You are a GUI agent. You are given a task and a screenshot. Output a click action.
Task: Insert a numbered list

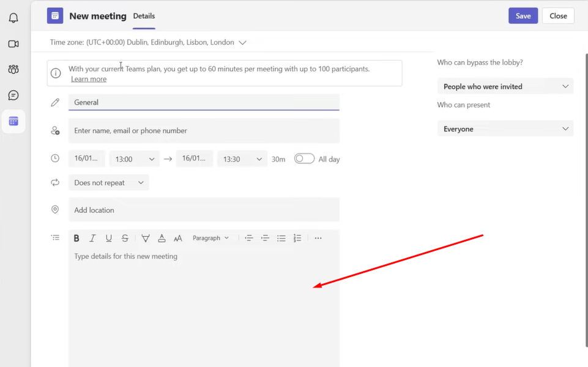click(x=297, y=239)
